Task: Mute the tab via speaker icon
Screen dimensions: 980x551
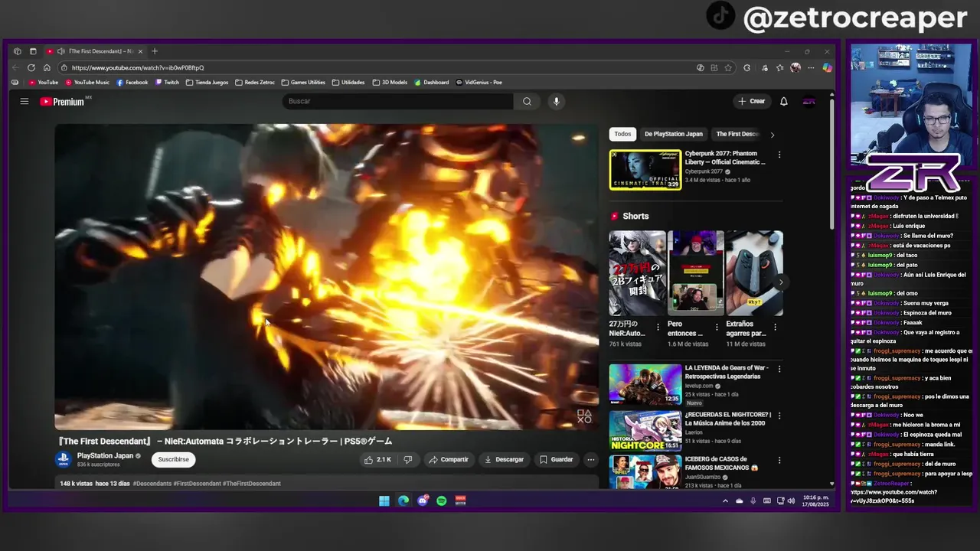Action: (60, 51)
